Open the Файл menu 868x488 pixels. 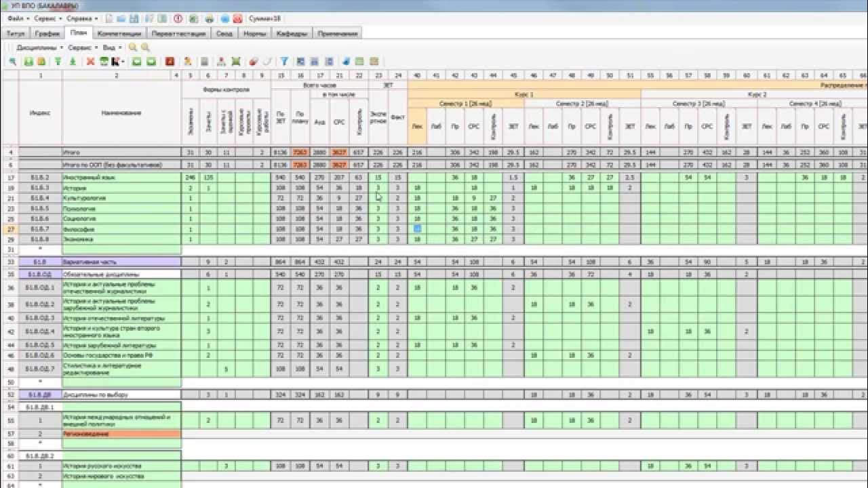(18, 18)
